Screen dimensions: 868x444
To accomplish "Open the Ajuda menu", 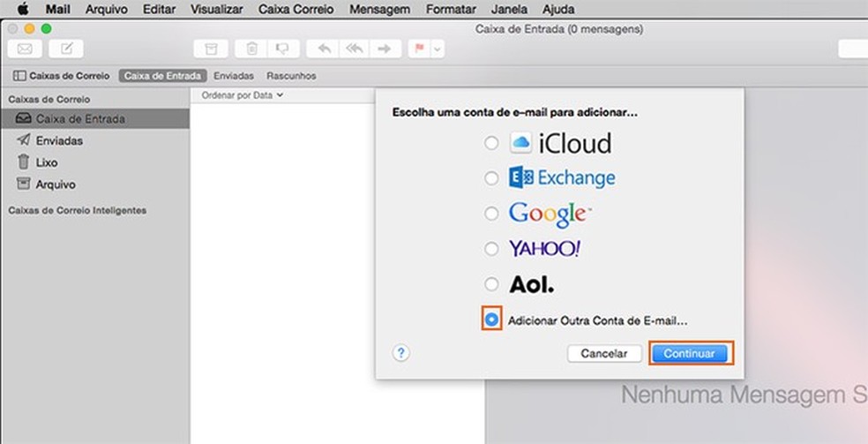I will [x=558, y=10].
